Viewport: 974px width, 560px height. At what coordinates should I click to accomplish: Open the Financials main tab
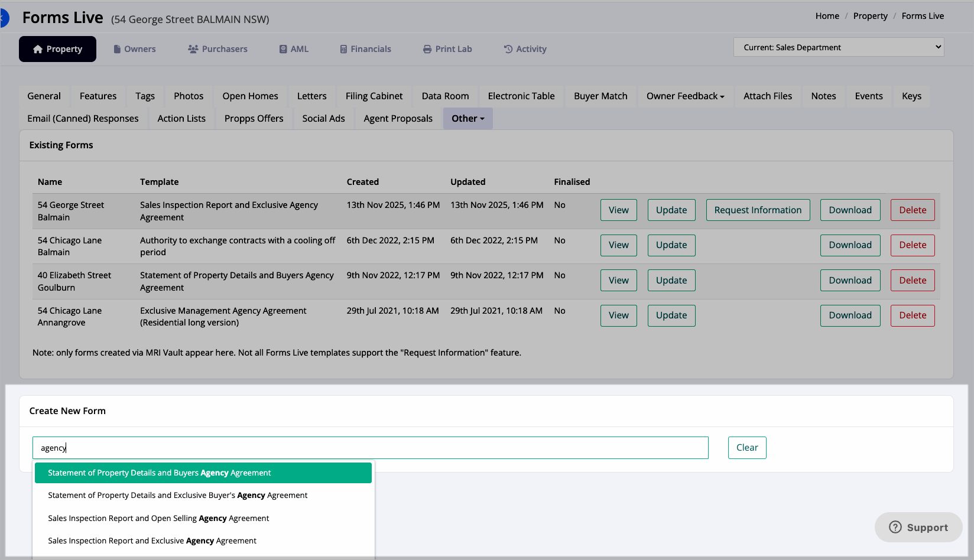tap(365, 49)
